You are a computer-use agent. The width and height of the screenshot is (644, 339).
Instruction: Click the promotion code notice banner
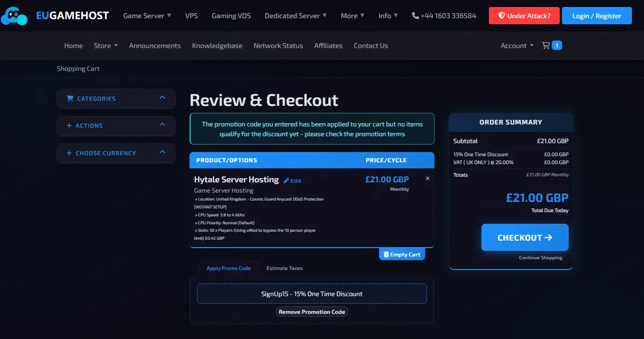point(312,129)
